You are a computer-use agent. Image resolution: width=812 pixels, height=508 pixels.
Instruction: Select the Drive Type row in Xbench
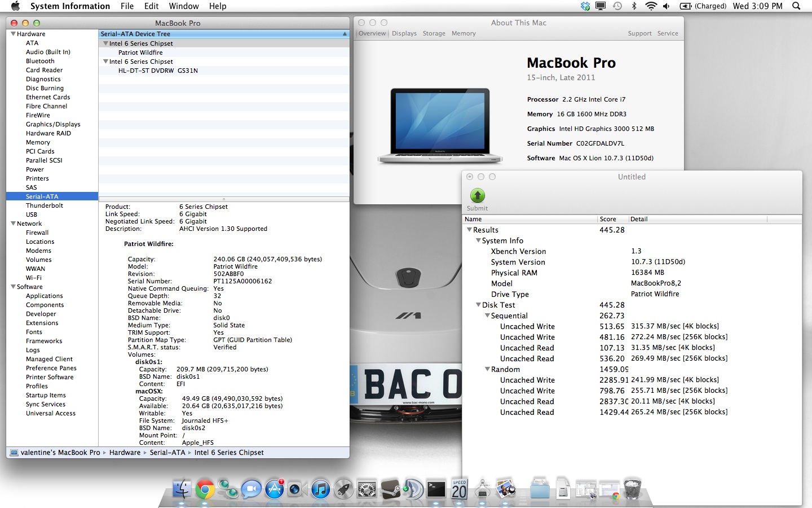point(632,294)
